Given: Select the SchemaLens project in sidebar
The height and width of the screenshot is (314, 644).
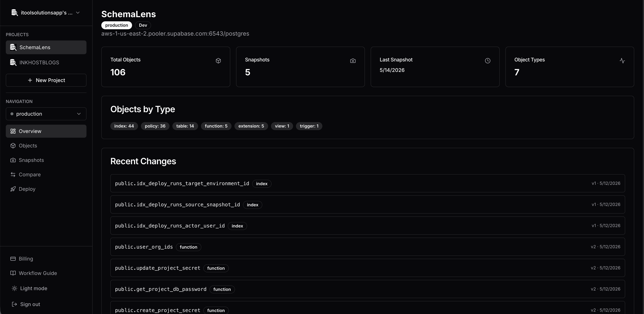Looking at the screenshot, I should (46, 47).
